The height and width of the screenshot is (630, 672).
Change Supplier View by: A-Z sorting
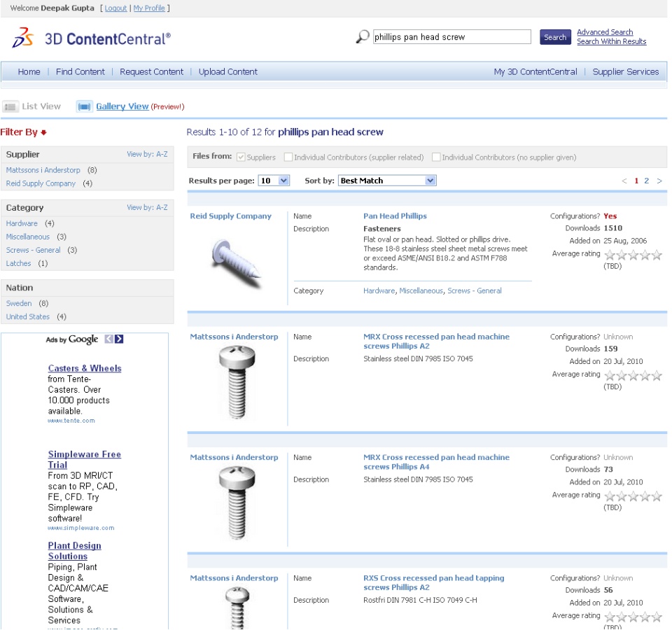tap(147, 154)
